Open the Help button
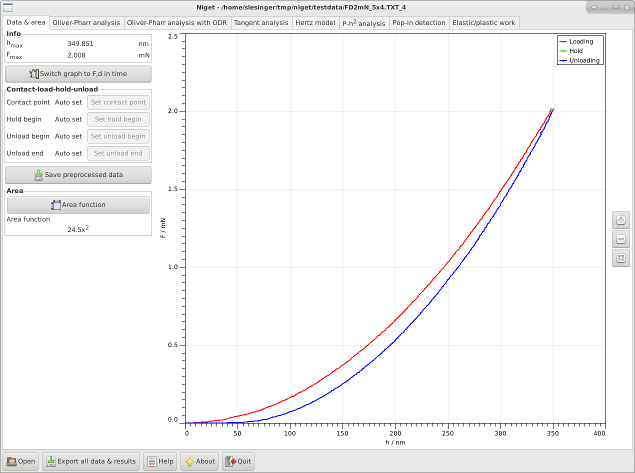Viewport: 635px width, 473px height. [x=160, y=462]
